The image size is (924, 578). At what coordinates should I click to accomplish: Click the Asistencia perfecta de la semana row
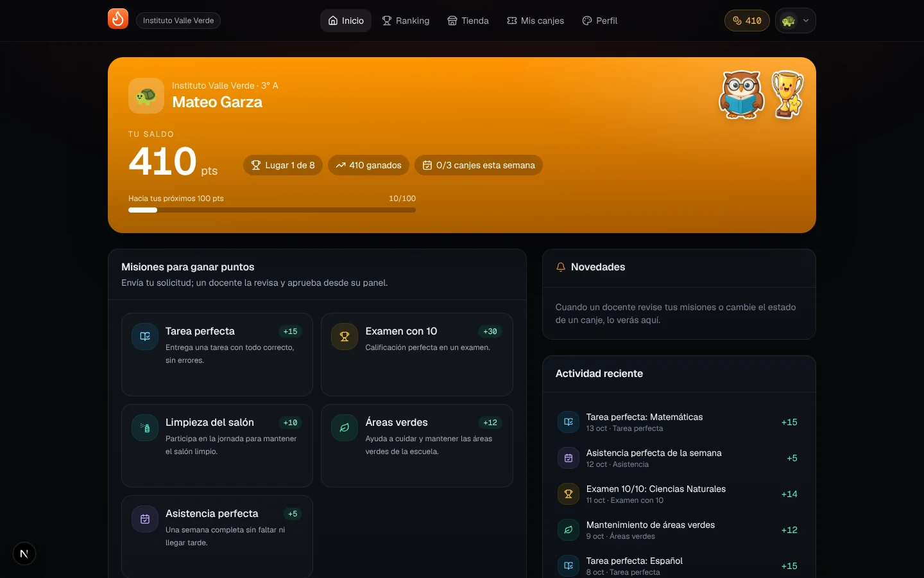(x=679, y=458)
